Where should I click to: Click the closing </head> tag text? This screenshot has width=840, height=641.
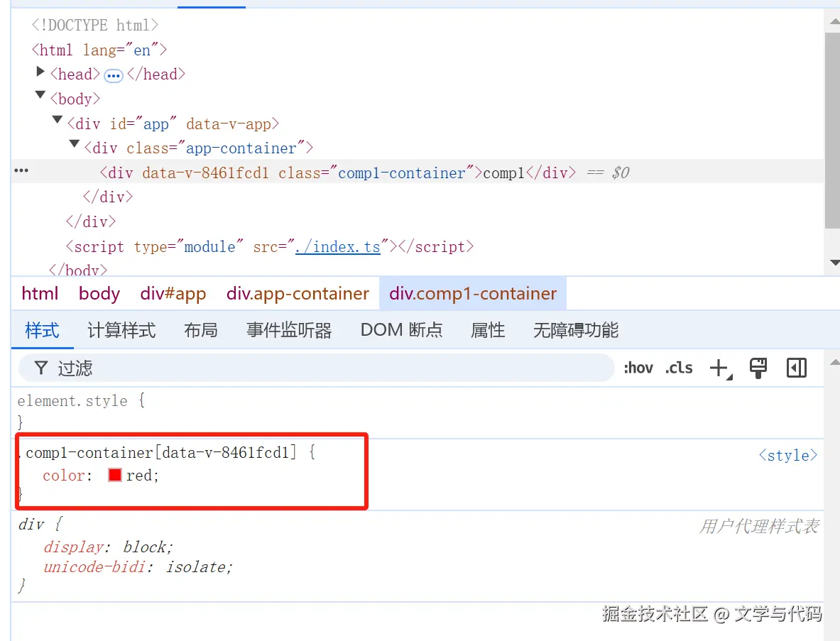click(156, 75)
